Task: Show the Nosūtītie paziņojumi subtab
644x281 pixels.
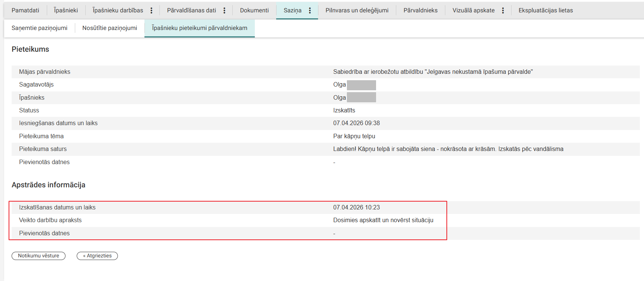Action: [110, 28]
